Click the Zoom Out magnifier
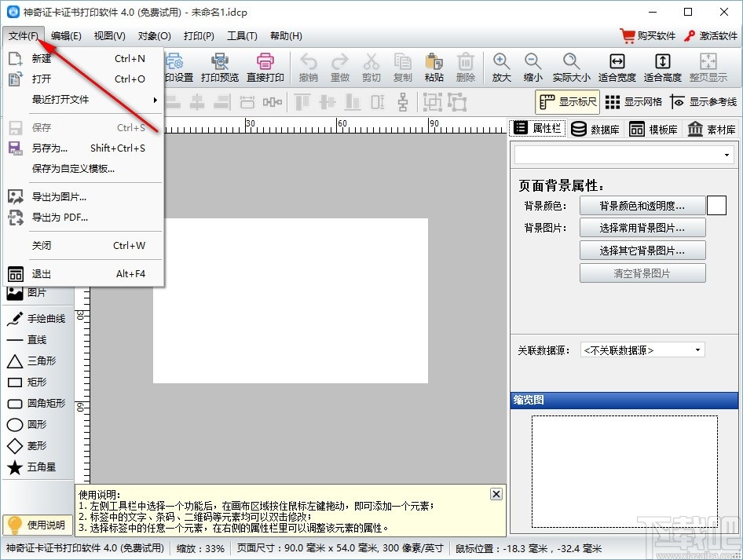The height and width of the screenshot is (560, 743). [x=533, y=68]
